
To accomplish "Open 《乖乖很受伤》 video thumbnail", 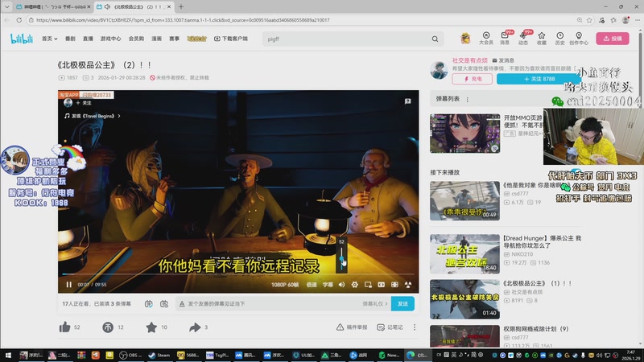I will point(465,201).
